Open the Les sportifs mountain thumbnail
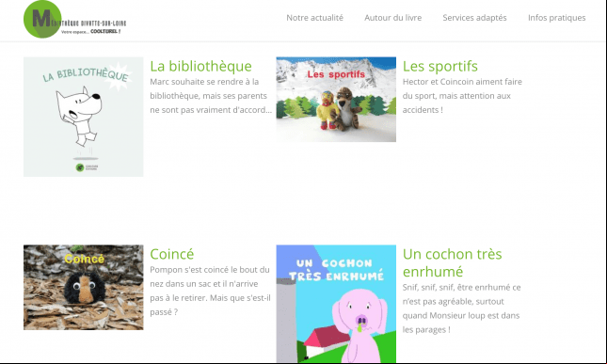 [x=336, y=100]
